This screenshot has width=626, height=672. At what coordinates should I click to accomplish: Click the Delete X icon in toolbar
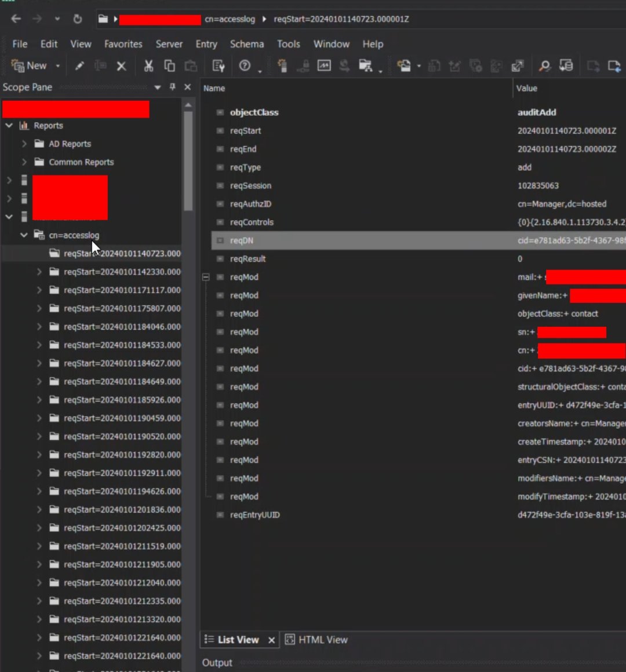[x=121, y=66]
